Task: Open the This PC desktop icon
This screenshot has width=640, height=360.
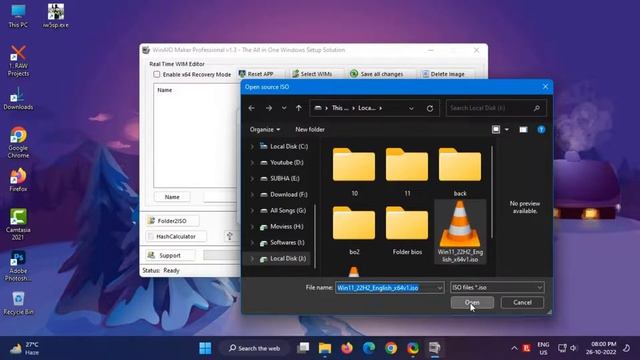Action: pos(18,16)
